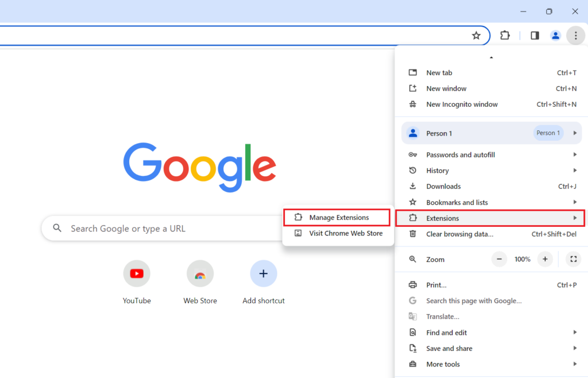Click the key icon beside Passwords
Image resolution: width=588 pixels, height=378 pixels.
pos(412,155)
